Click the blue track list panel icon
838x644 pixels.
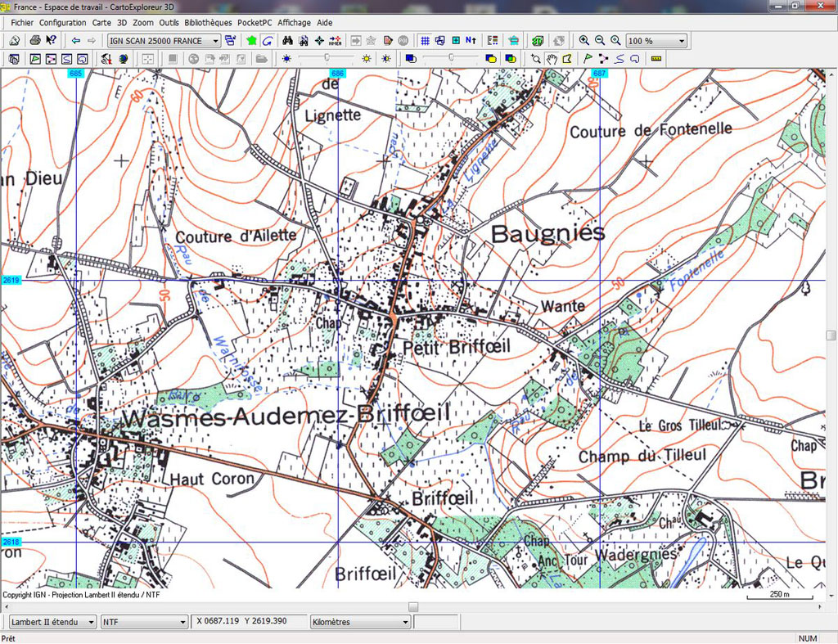(67, 59)
